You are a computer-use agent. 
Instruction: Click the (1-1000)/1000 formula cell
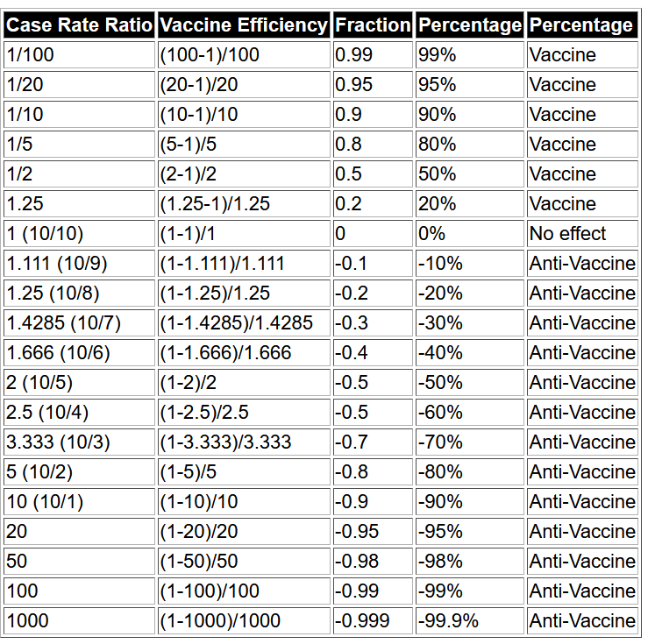click(x=244, y=620)
